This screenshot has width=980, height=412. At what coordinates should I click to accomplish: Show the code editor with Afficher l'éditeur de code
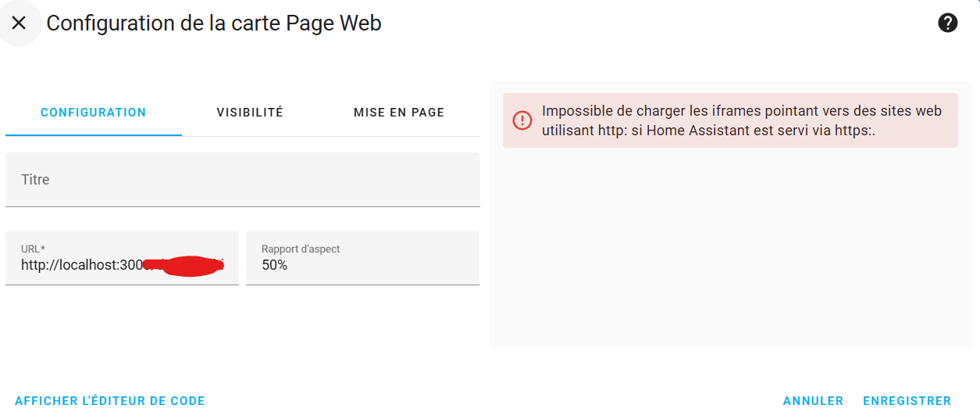tap(110, 401)
